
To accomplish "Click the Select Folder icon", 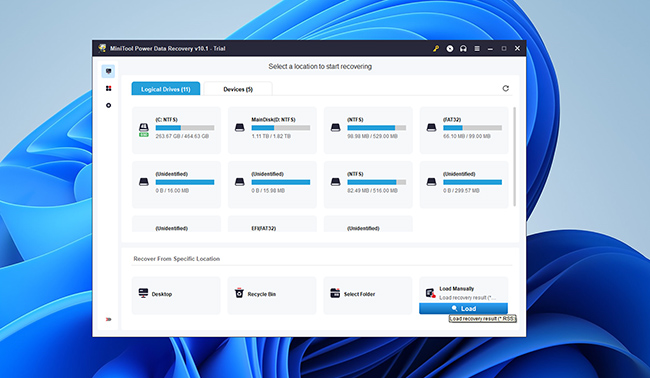I will [x=335, y=293].
